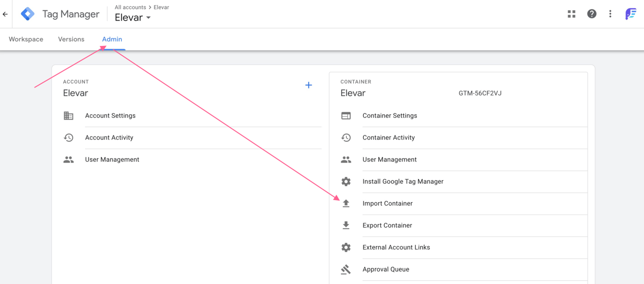Click the Elevar breadcrumb link
This screenshot has width=644, height=284.
click(161, 7)
